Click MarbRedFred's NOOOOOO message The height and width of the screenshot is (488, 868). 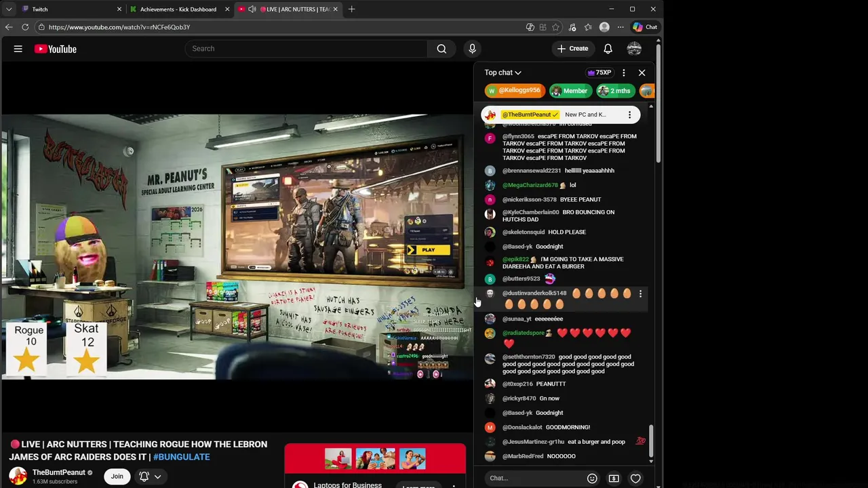point(561,457)
